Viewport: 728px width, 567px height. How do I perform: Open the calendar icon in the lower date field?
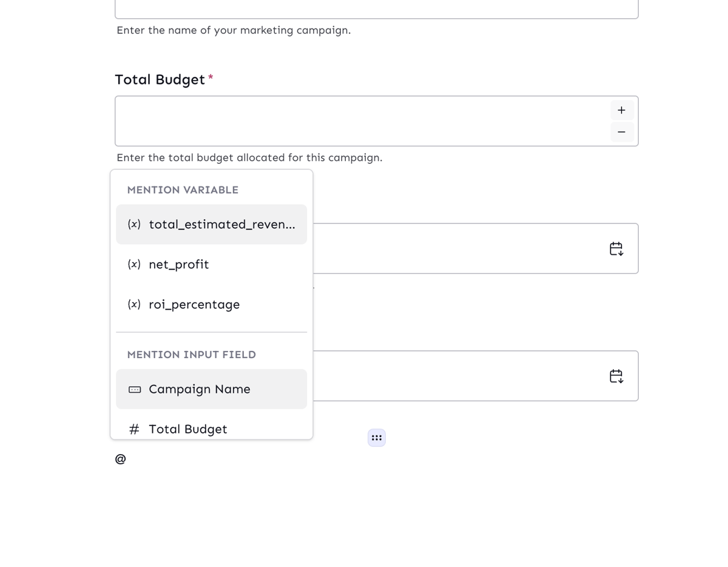pos(616,376)
